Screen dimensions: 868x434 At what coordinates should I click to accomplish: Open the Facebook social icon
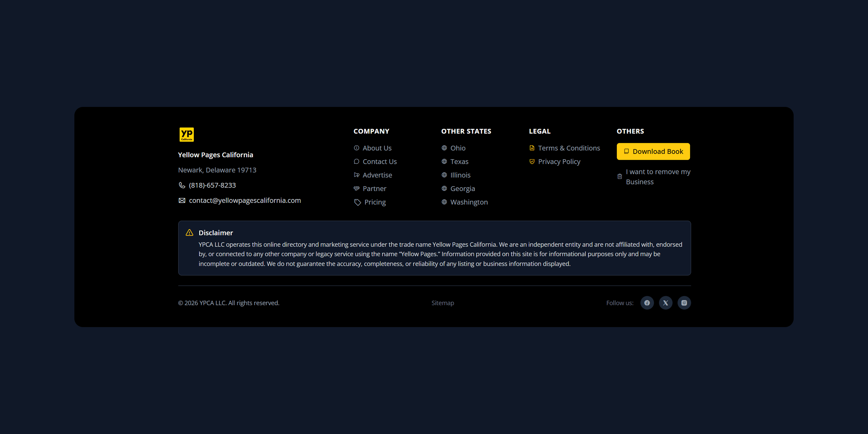coord(647,303)
